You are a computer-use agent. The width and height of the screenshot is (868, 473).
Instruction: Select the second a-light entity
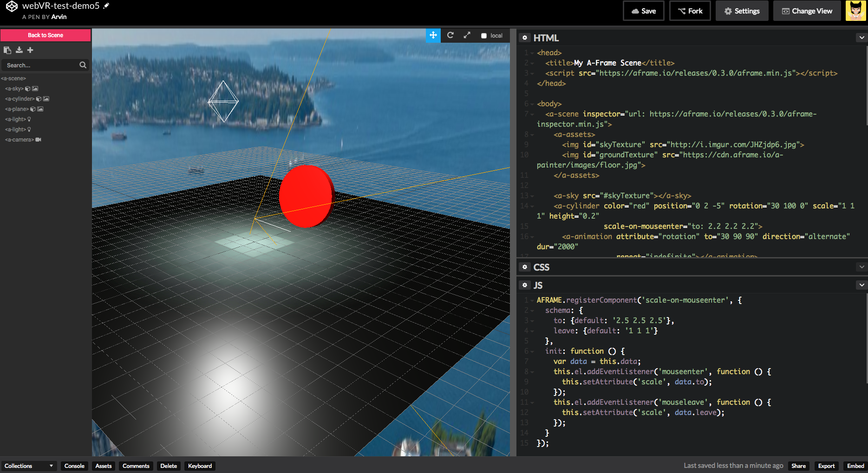15,130
